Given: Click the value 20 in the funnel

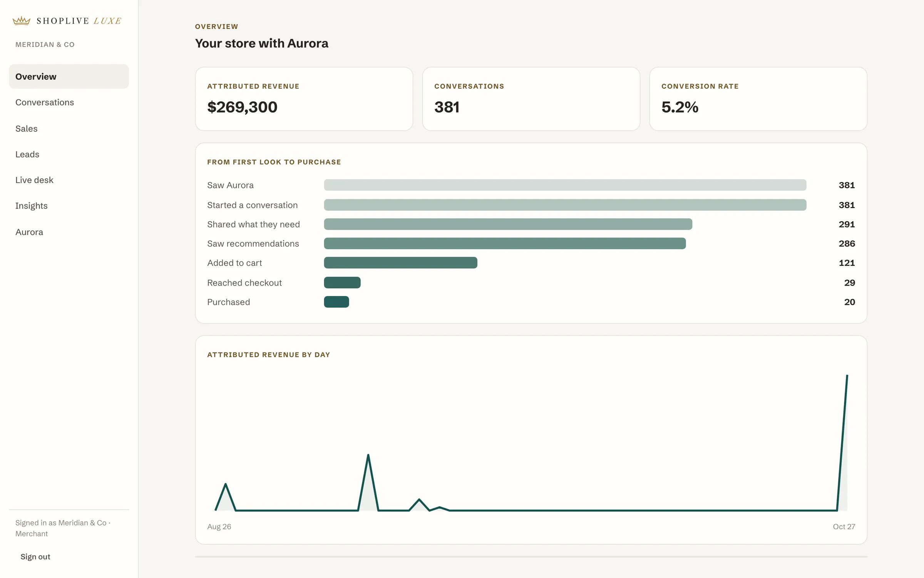Looking at the screenshot, I should 850,302.
